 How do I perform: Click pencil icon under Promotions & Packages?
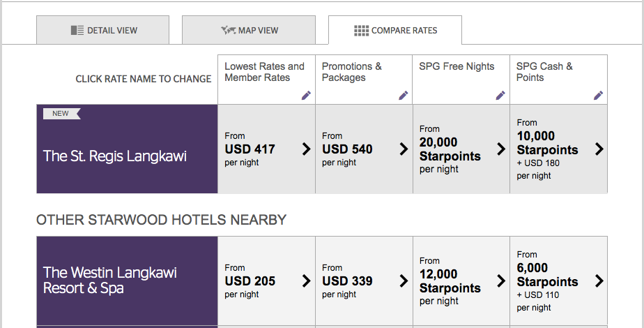click(x=404, y=96)
